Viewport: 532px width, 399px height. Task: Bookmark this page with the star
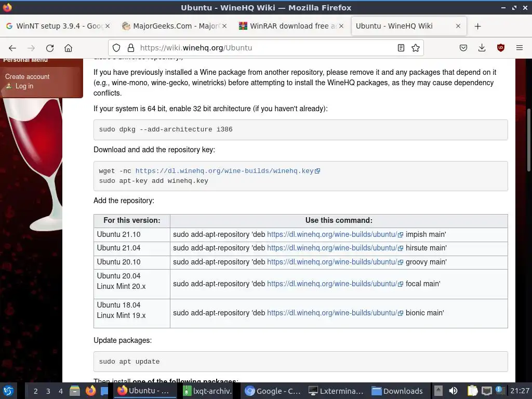pos(415,48)
